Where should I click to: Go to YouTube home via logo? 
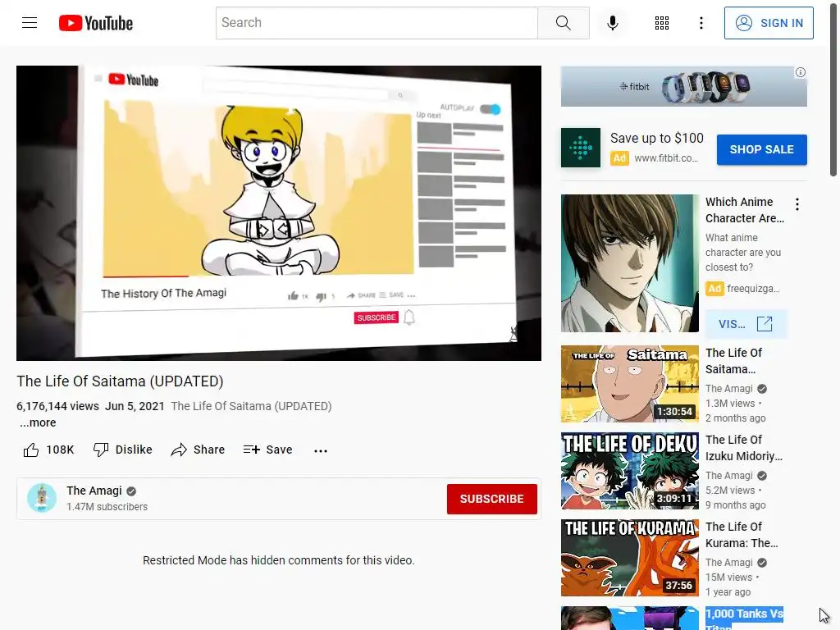[96, 23]
